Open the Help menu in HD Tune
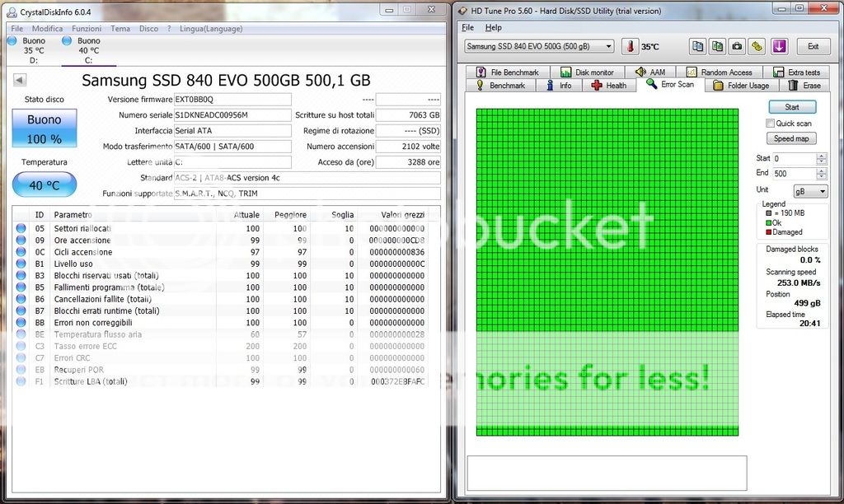The image size is (844, 504). tap(493, 27)
